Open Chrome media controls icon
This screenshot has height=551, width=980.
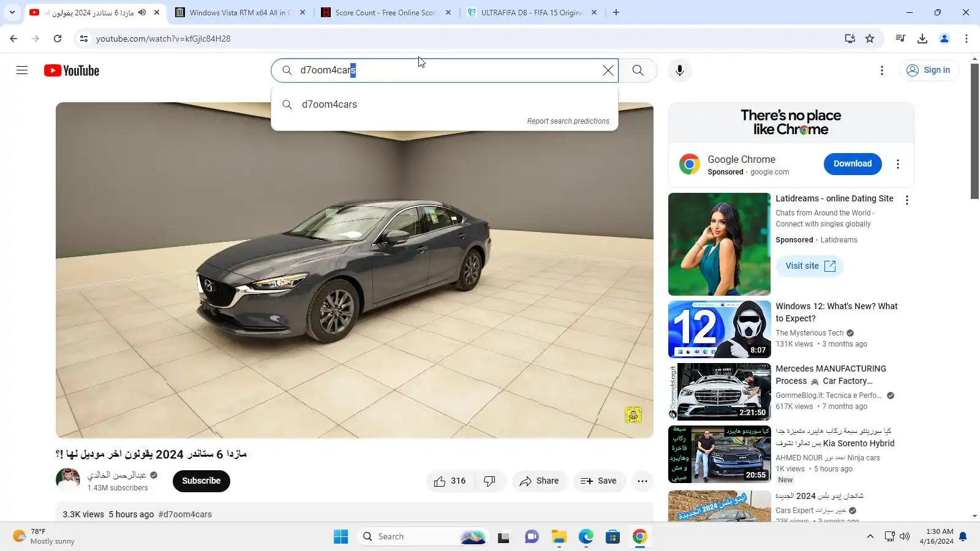[x=900, y=39]
